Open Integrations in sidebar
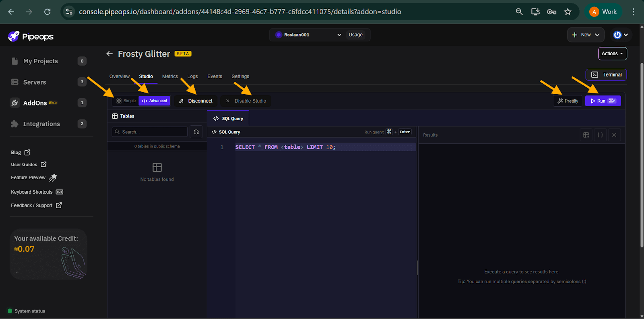Image resolution: width=644 pixels, height=319 pixels. point(48,124)
